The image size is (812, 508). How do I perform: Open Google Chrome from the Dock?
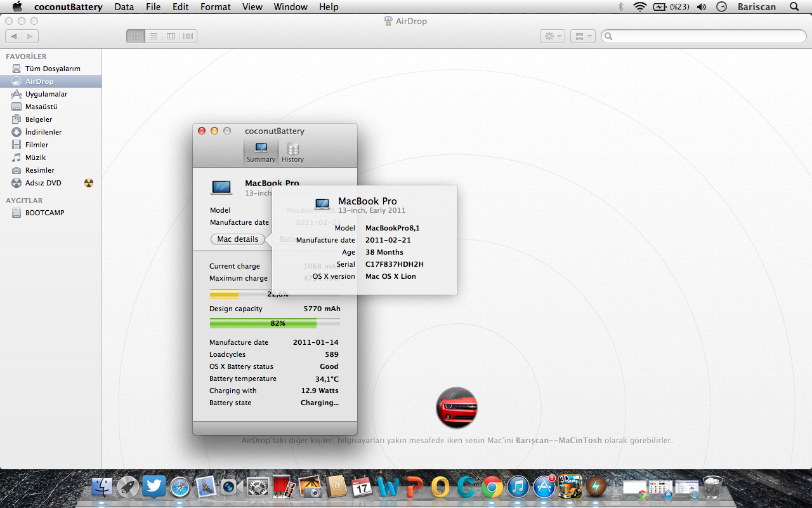(x=492, y=487)
